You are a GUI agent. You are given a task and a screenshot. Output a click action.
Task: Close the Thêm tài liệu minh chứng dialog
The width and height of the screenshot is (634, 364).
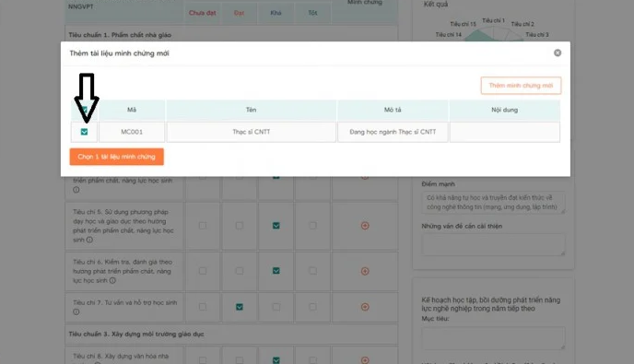[x=558, y=53]
